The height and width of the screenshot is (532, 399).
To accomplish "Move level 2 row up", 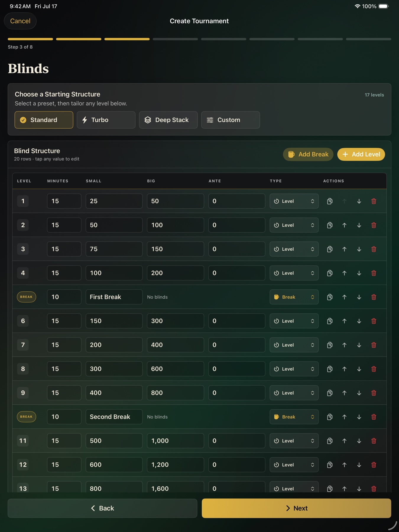I will 344,225.
